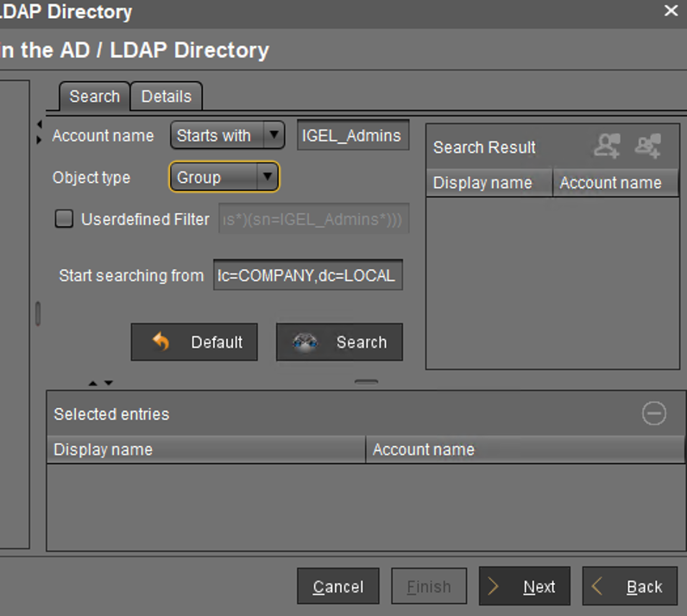Screen dimensions: 687x616
Task: Open the Object type Group dropdown
Action: point(224,177)
